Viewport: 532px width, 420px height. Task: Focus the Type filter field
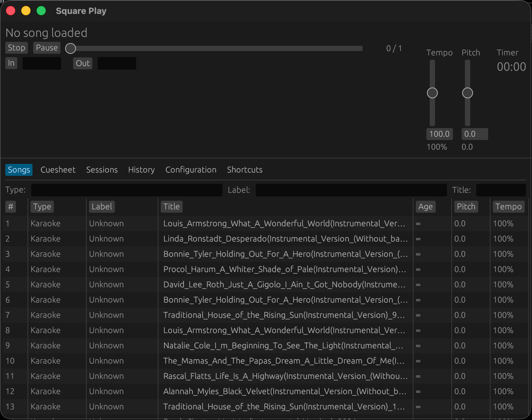[x=127, y=190]
